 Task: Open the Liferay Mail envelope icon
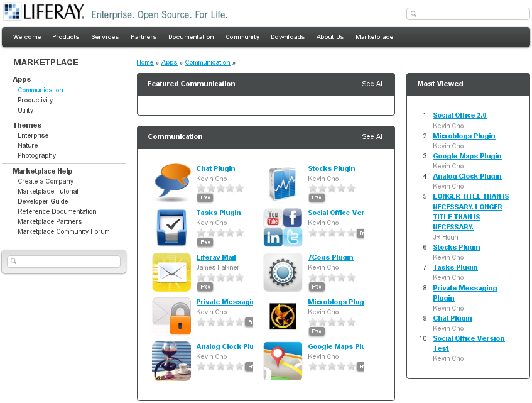tap(171, 272)
